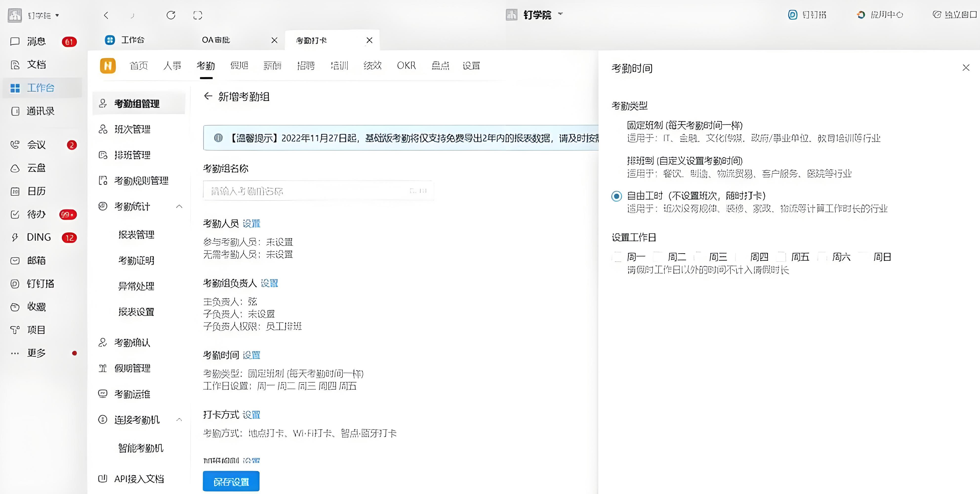Check the 周五 workday checkbox
Screen dimensions: 980x494
click(x=781, y=257)
